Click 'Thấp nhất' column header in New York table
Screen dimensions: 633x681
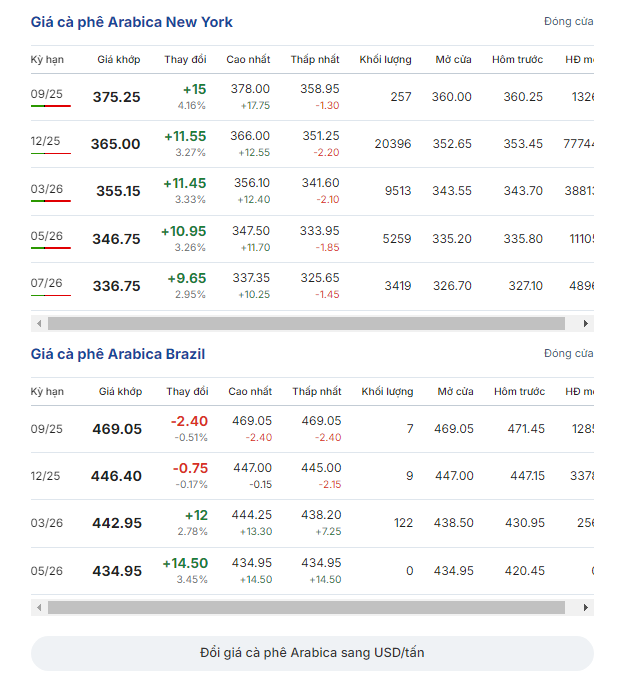[x=315, y=60]
